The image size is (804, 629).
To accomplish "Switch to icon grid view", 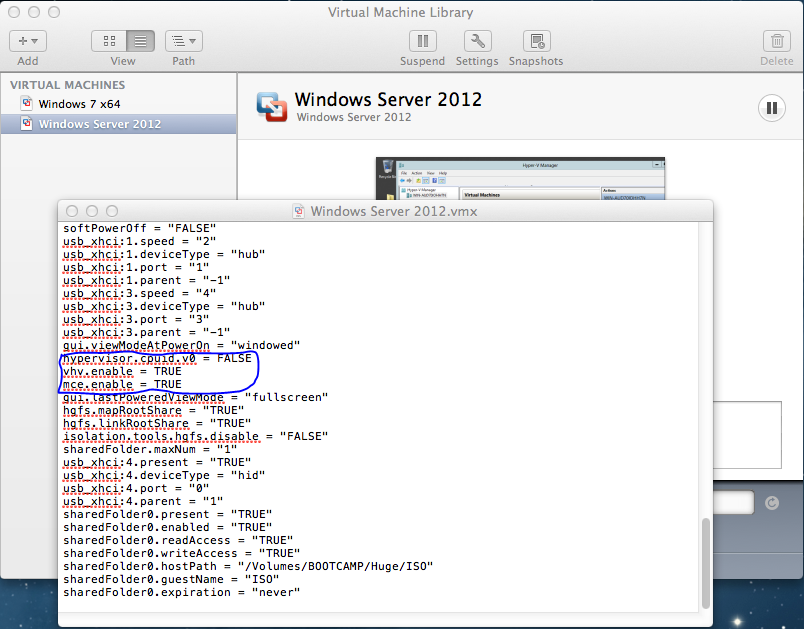I will click(x=109, y=41).
